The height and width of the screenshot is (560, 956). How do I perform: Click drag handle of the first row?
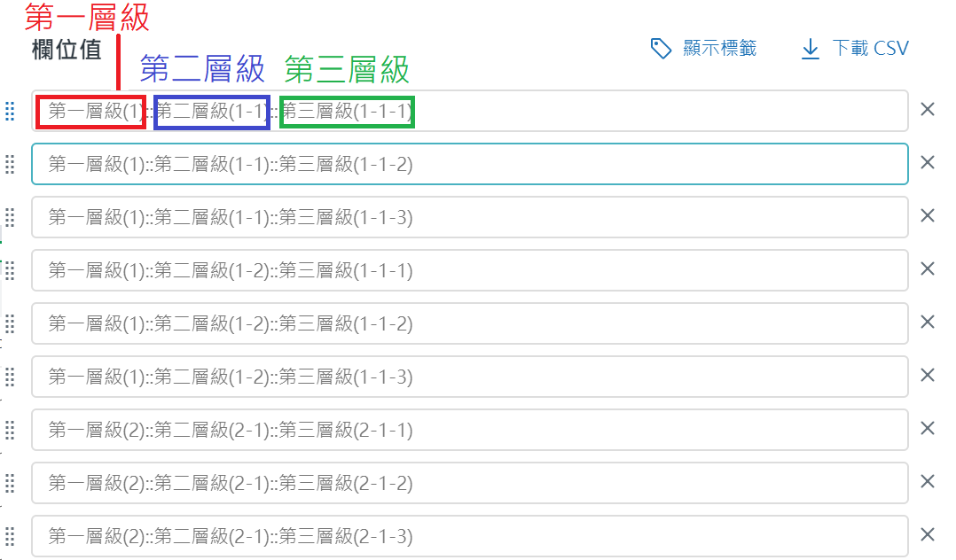click(11, 111)
